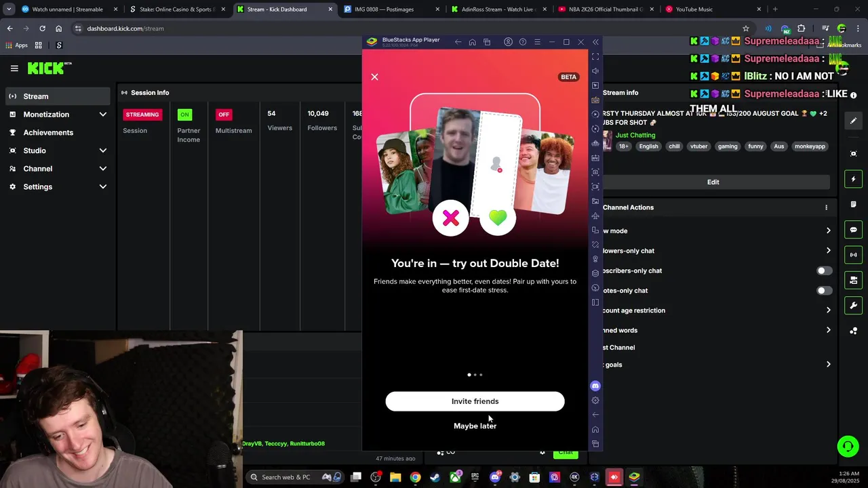
Task: Switch to Streamable browser tab
Action: click(x=68, y=9)
